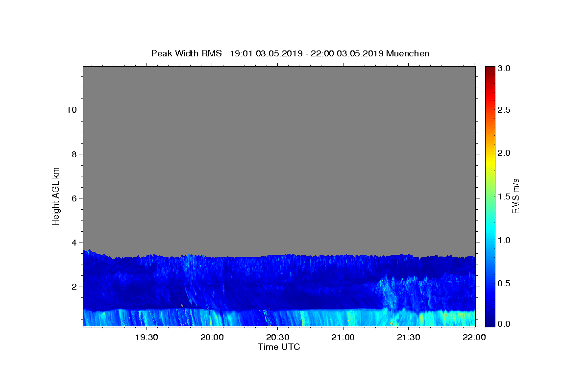Click the height axis label 10
Screen dimensions: 588x392
click(71, 110)
